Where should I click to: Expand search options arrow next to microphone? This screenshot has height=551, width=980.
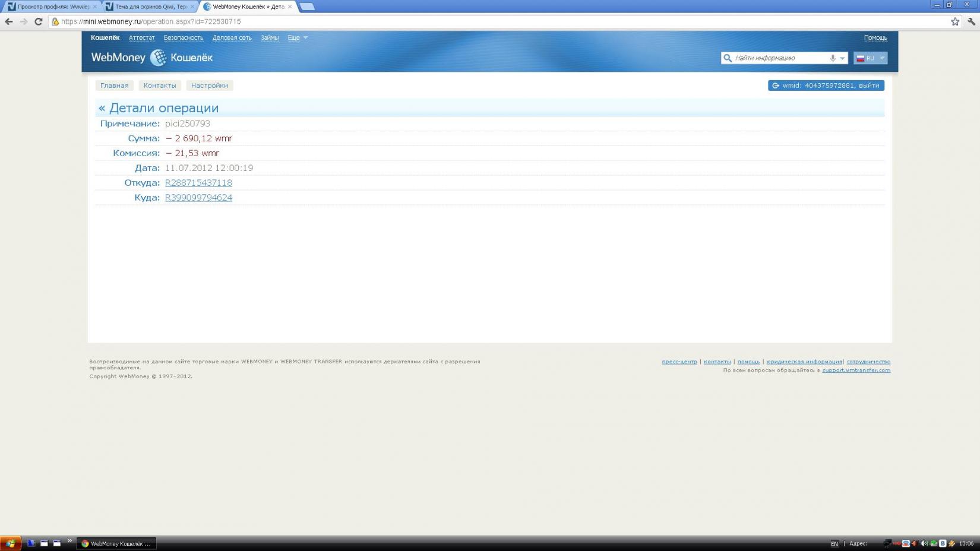pyautogui.click(x=842, y=58)
